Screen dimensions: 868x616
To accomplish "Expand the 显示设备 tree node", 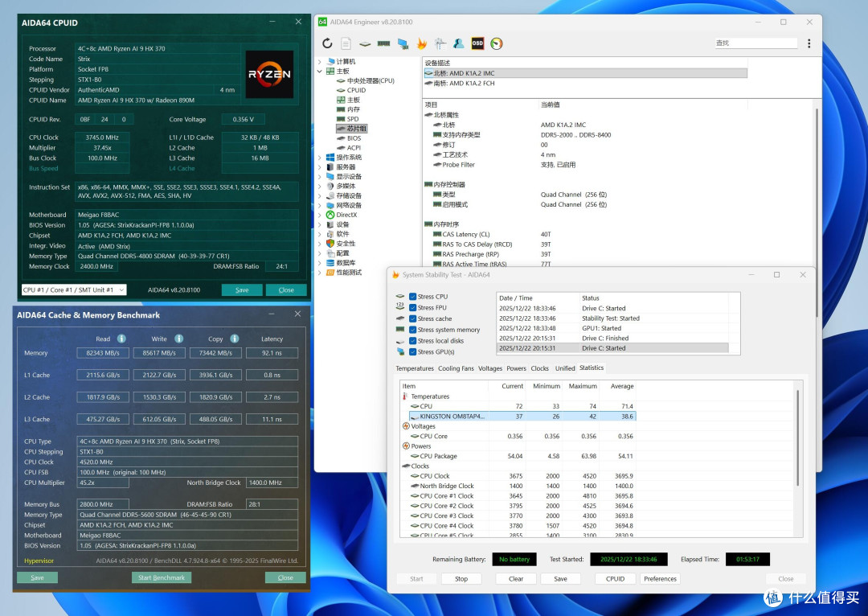I will coord(319,177).
